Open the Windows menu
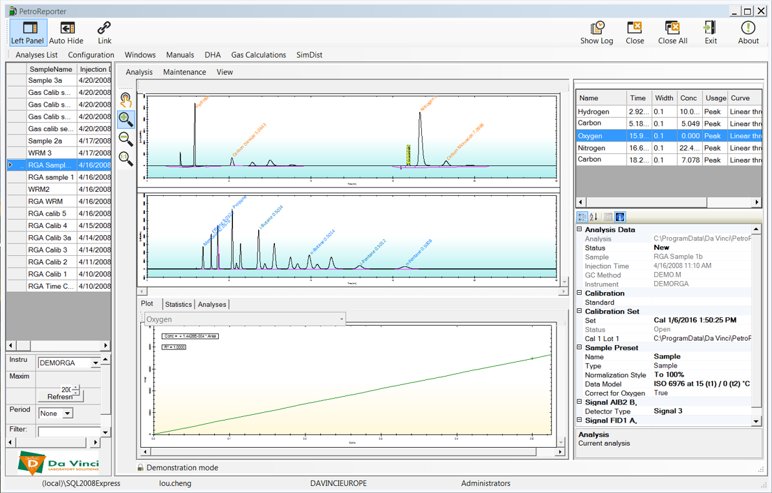 [x=140, y=55]
